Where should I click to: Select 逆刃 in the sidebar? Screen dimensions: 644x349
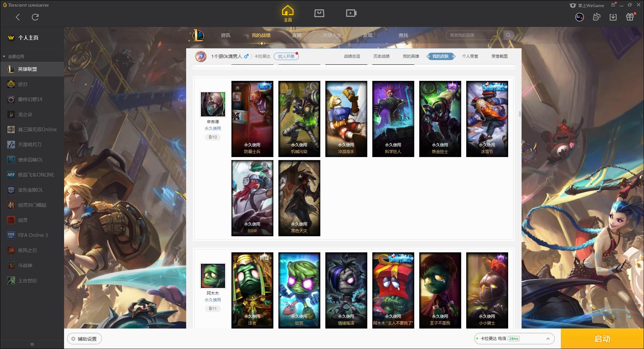point(32,84)
